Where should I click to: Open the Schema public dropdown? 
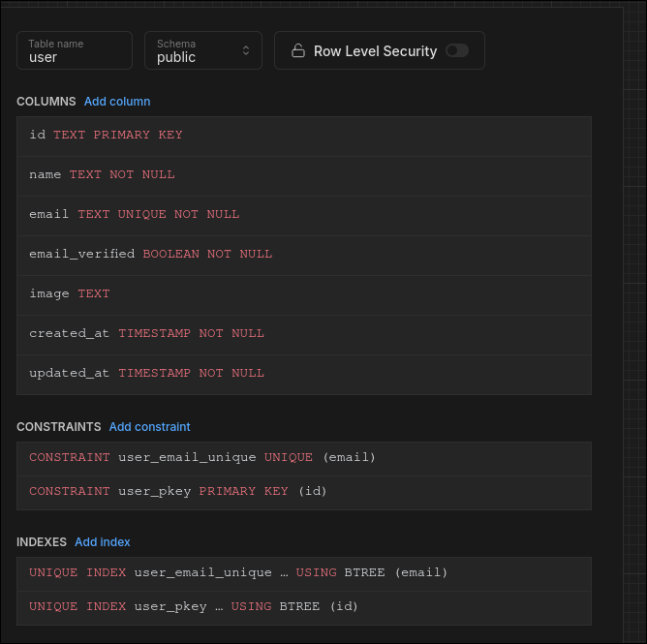202,50
